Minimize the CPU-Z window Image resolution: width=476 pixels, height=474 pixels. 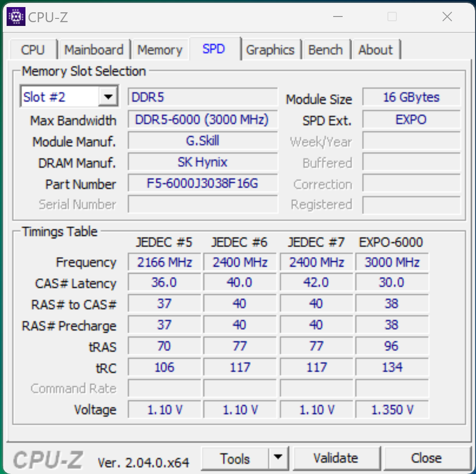(338, 17)
